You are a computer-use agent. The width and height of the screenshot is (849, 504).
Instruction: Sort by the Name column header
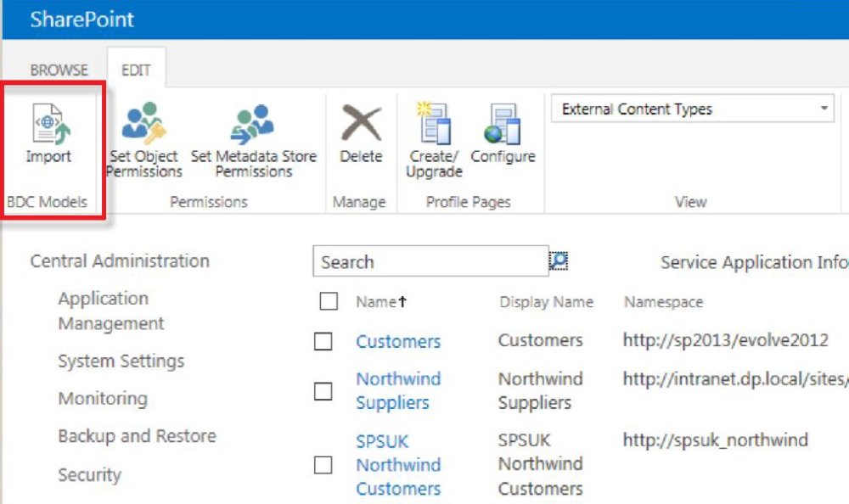click(376, 302)
